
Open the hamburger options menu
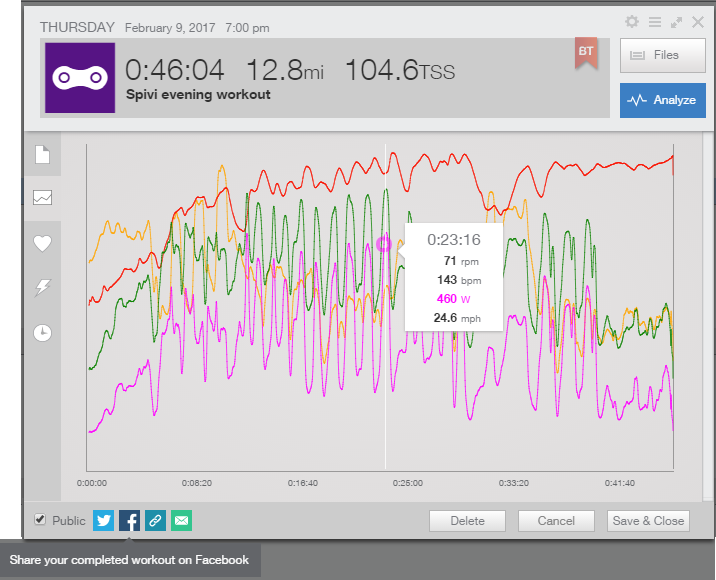click(x=655, y=21)
